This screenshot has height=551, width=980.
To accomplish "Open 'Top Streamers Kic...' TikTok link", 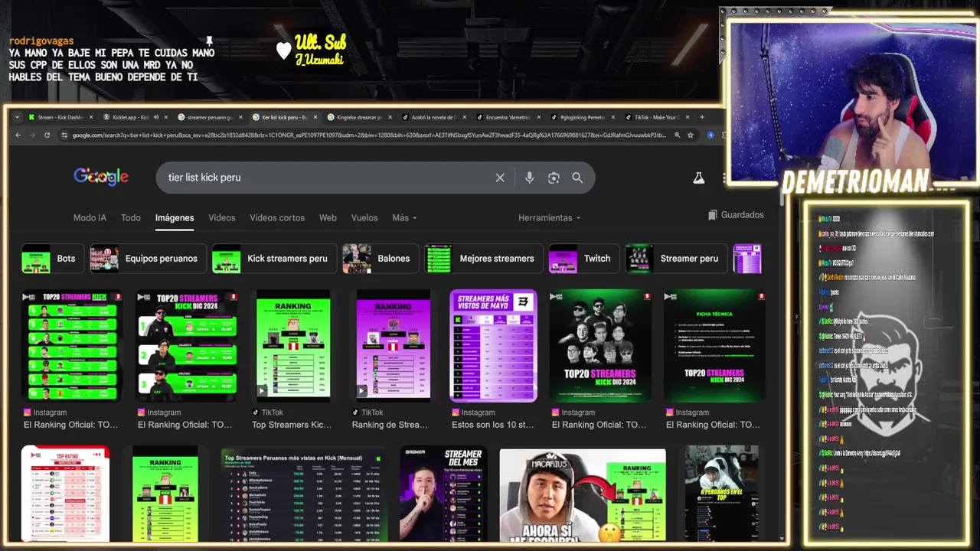I will coord(292,425).
